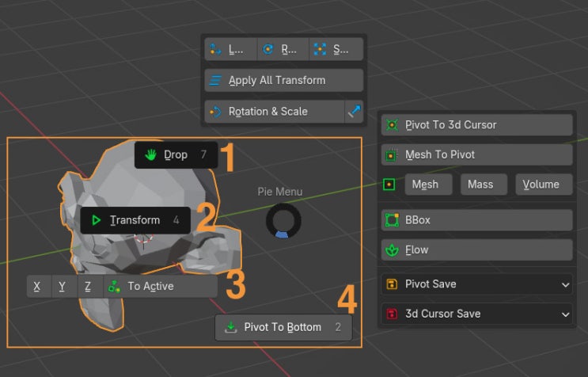Open the Pivot Save dropdown
588x377 pixels.
tap(476, 284)
